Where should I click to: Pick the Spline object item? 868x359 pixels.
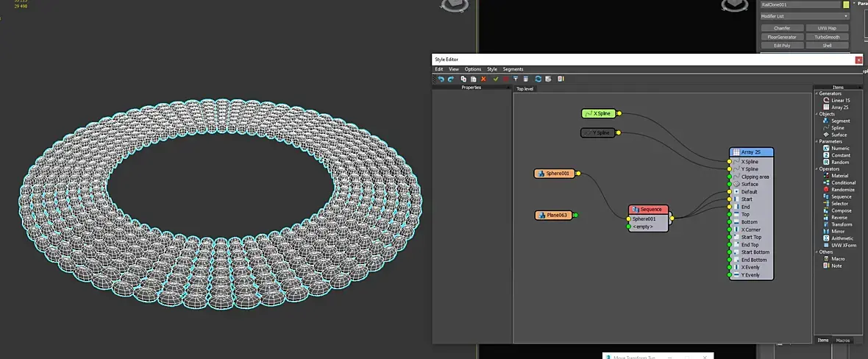tap(833, 128)
